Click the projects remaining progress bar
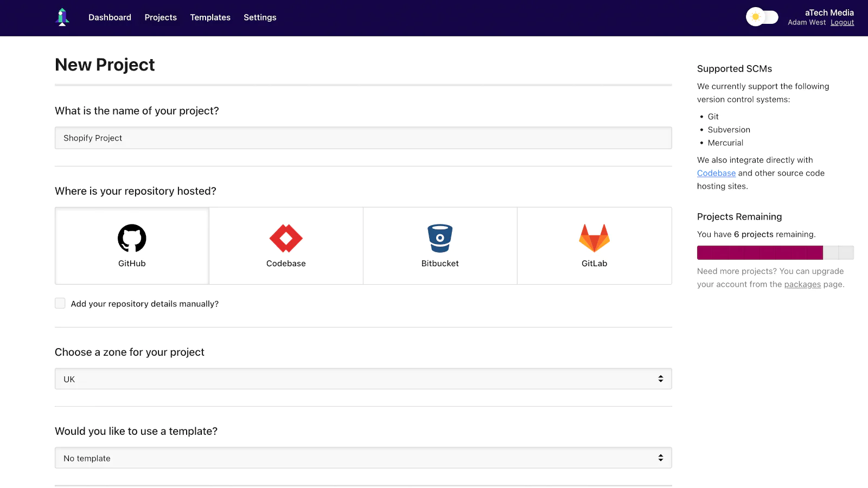 click(775, 253)
